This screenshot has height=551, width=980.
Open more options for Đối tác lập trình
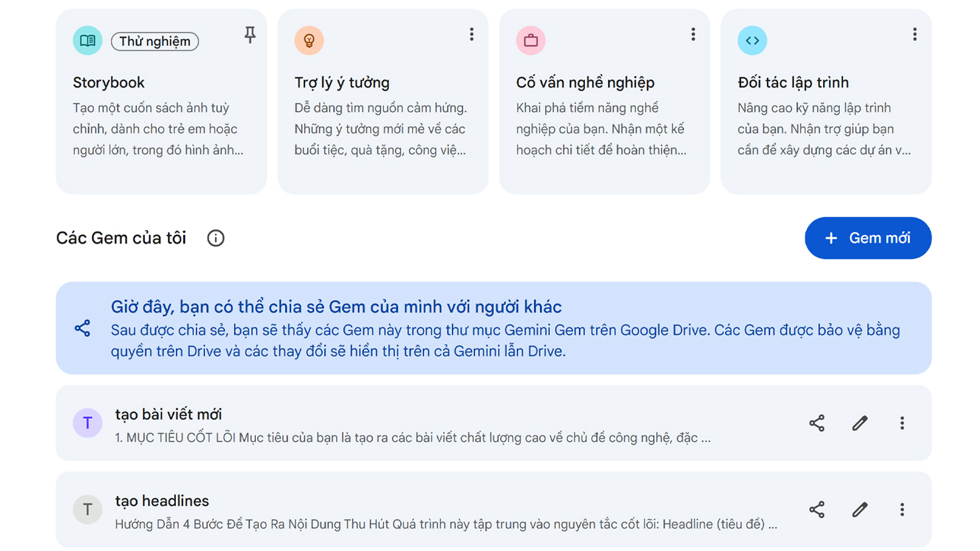pos(915,34)
